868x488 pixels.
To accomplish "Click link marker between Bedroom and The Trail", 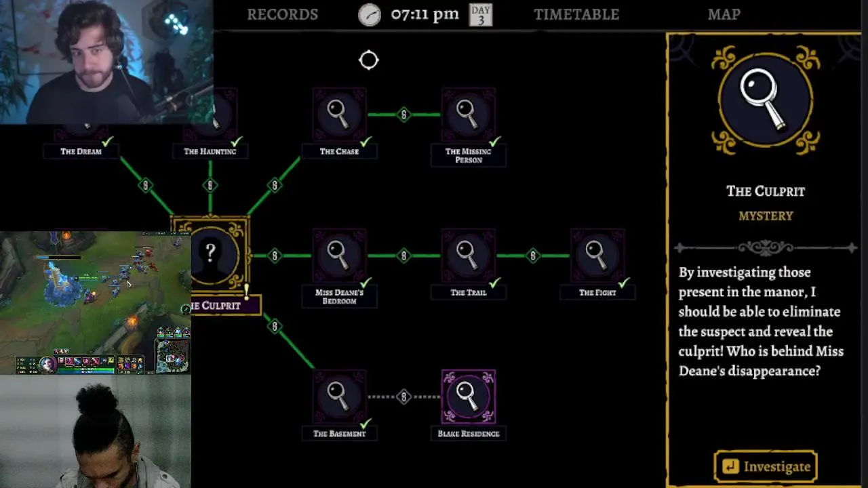I will click(x=403, y=256).
